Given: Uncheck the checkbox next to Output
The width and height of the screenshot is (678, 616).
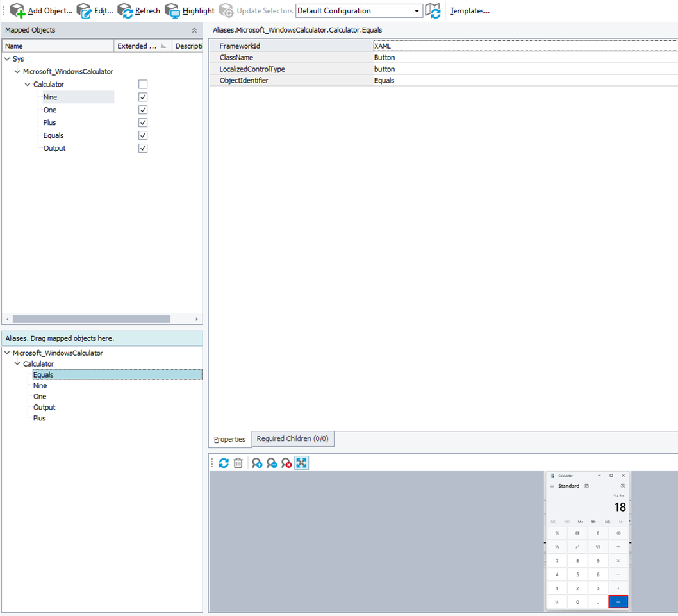Looking at the screenshot, I should tap(143, 148).
